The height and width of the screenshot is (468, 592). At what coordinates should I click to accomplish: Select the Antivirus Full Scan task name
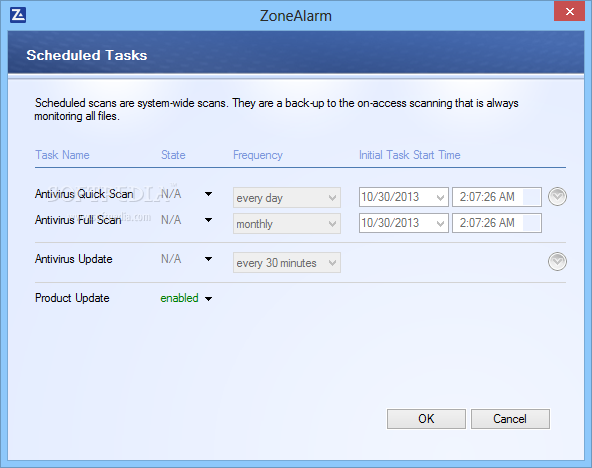pos(78,220)
